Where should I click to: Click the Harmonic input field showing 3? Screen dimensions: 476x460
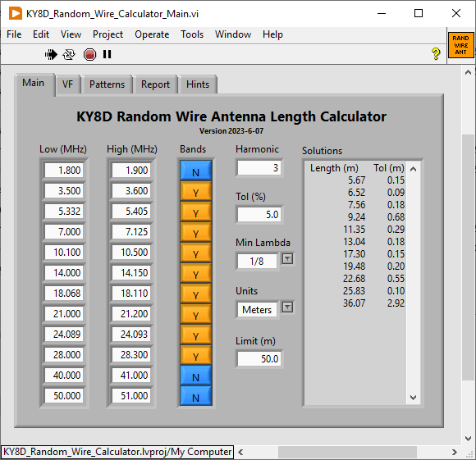click(259, 168)
